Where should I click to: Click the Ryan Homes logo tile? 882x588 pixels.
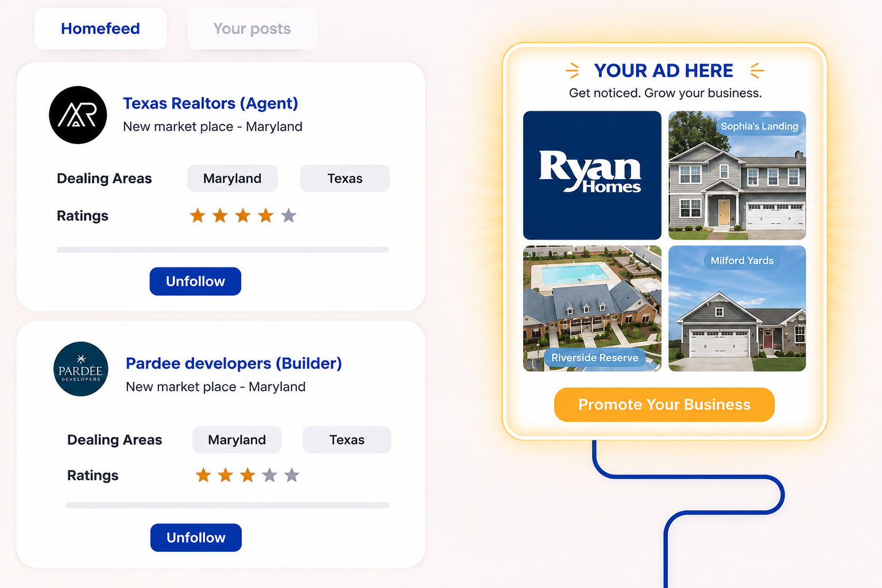click(592, 175)
